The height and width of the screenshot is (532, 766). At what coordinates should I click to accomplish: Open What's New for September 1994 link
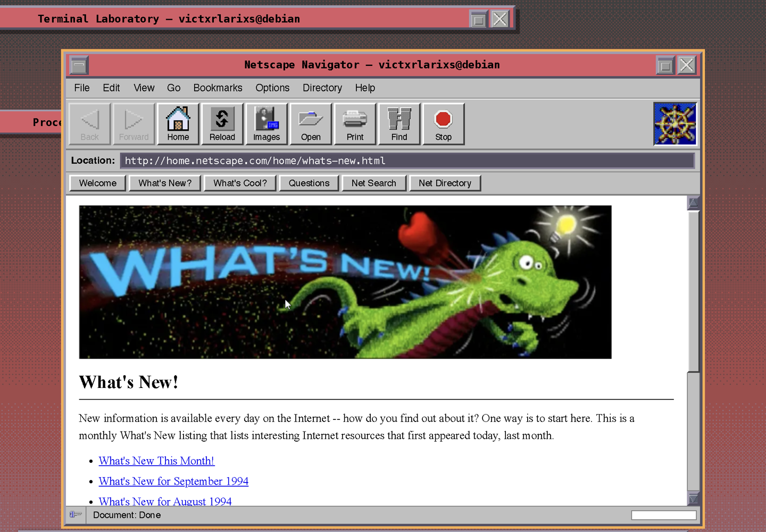[173, 481]
